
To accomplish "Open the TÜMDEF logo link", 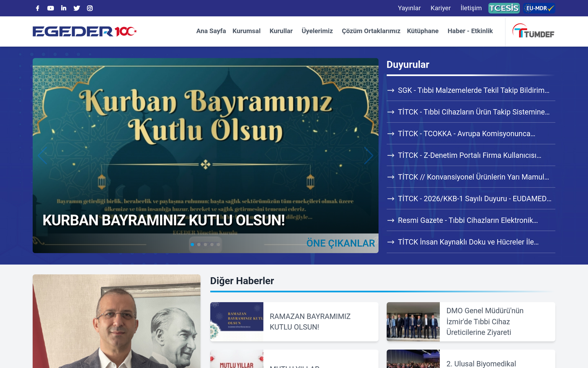I will pyautogui.click(x=533, y=31).
